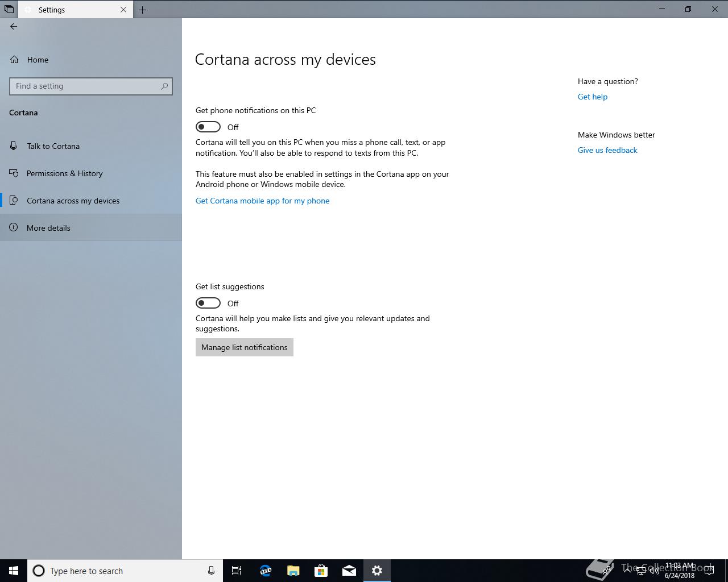This screenshot has width=728, height=582.
Task: Open clock showing 11:03 AM
Action: pos(680,571)
